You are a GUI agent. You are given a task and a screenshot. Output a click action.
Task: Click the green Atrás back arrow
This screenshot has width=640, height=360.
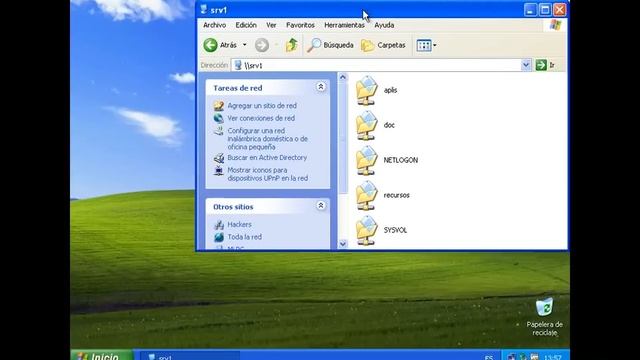click(x=211, y=45)
